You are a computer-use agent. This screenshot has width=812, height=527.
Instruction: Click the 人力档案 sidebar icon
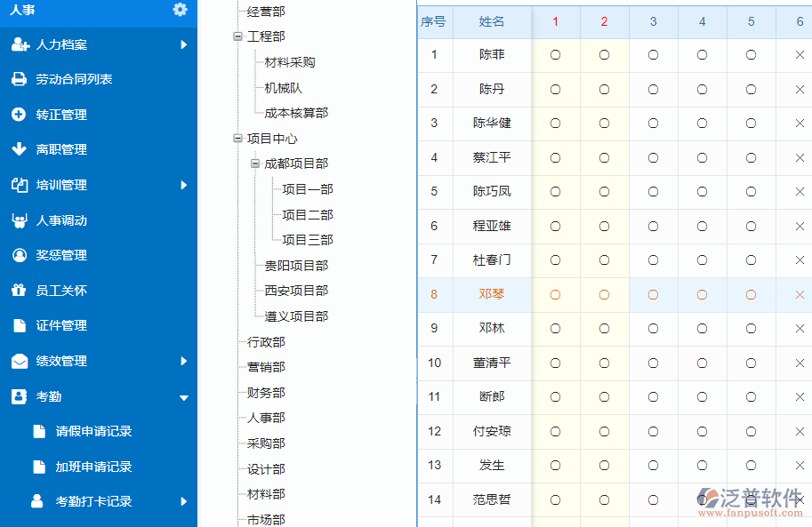click(x=20, y=44)
